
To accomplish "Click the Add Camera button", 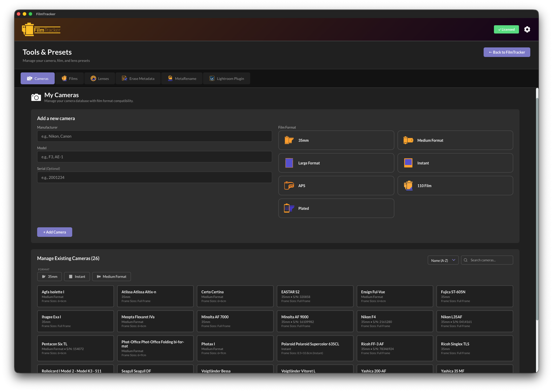I will 55,232.
